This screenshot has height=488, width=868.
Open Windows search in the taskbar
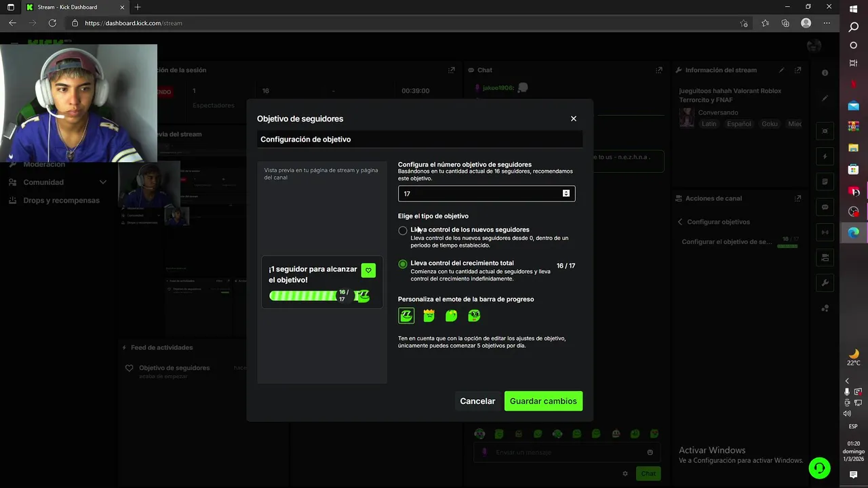click(854, 27)
